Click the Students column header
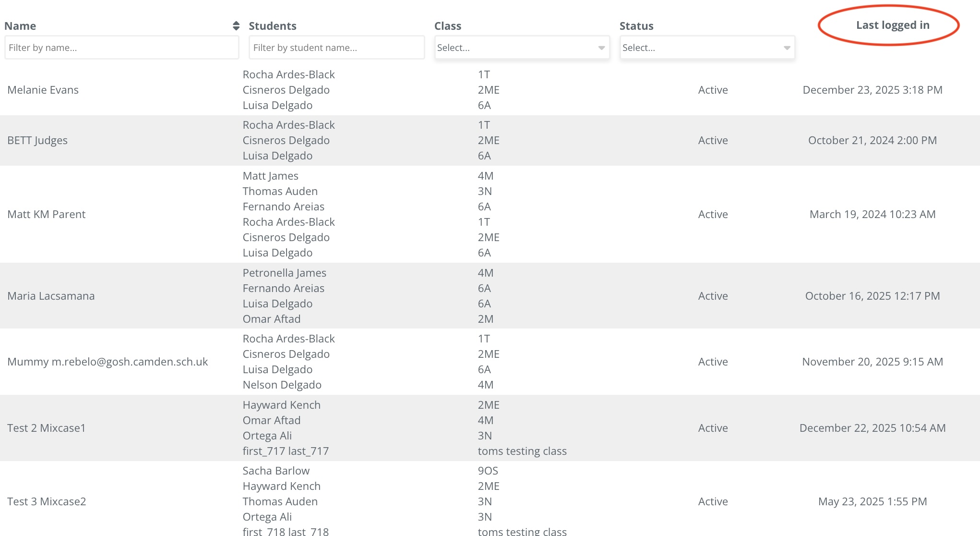Image resolution: width=980 pixels, height=536 pixels. tap(272, 26)
